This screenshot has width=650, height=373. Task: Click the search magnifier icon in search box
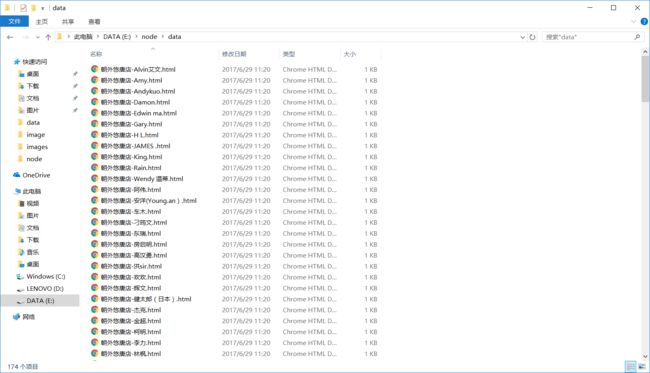point(637,37)
